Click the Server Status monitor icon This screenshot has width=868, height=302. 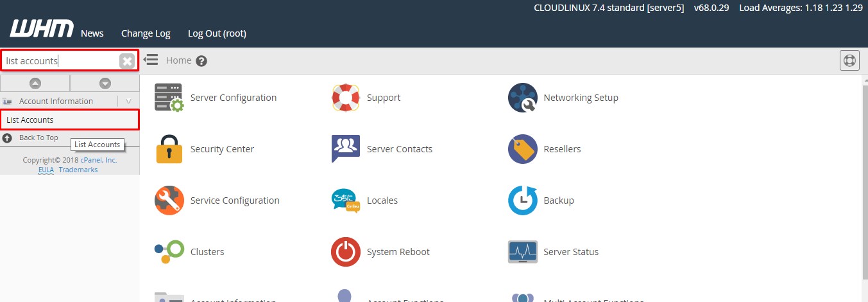(522, 252)
